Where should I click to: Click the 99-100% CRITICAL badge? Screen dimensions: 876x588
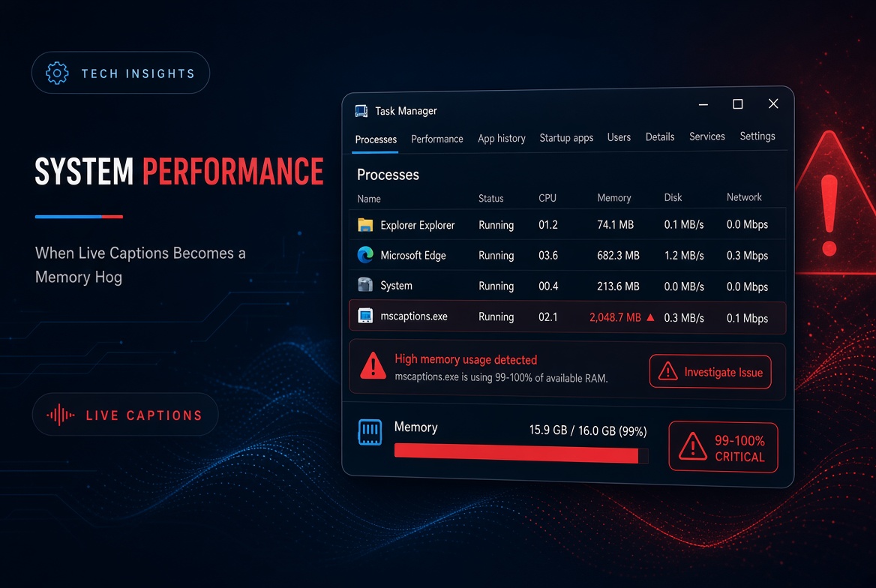point(723,447)
